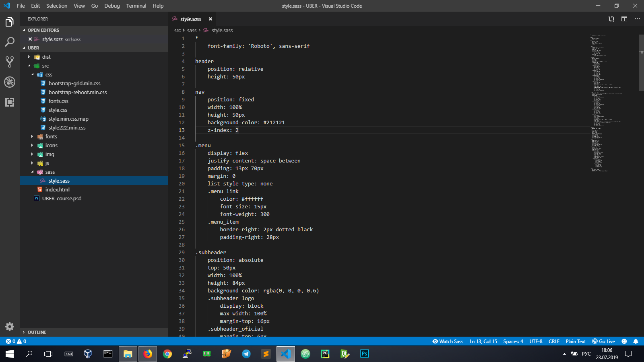Open the Debug menu
The image size is (644, 362).
[x=112, y=6]
